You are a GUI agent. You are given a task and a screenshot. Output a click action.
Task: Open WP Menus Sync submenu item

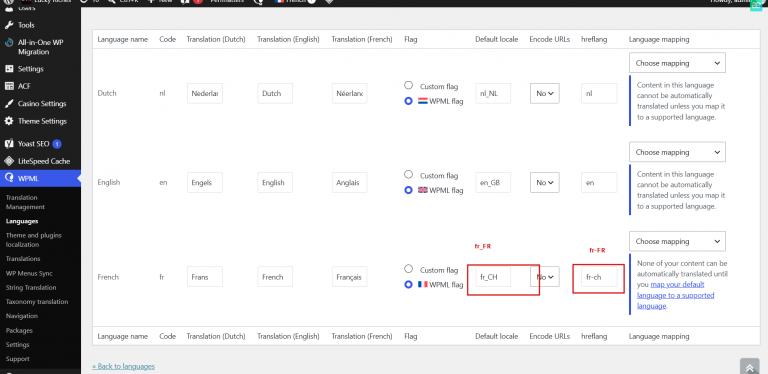pyautogui.click(x=29, y=274)
